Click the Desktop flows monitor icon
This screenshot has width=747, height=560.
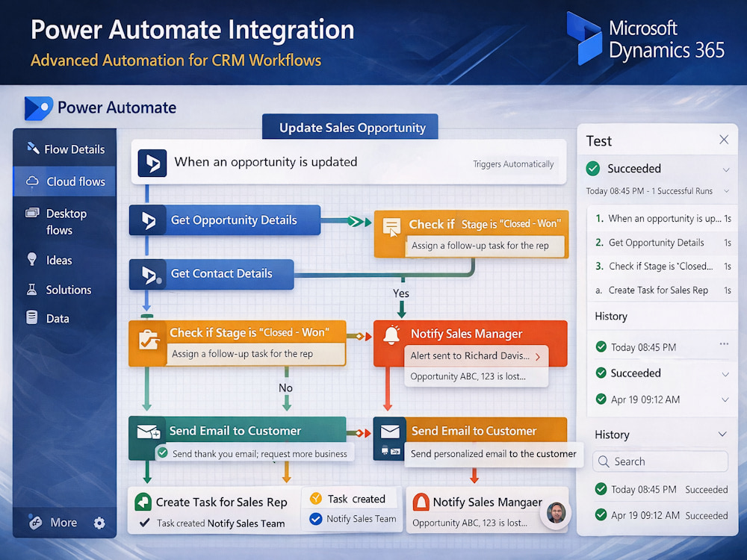[x=32, y=212]
